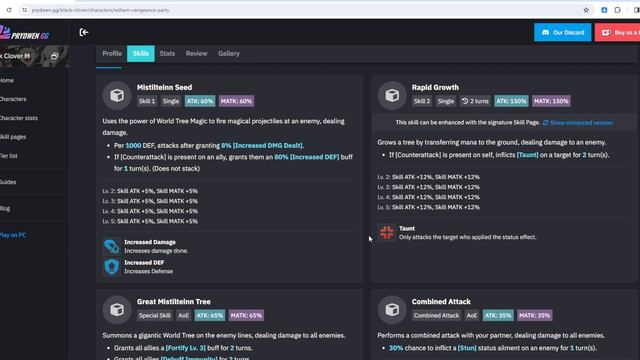Click the [Increased DMG Dealt] keyword
The image size is (640, 360).
pyautogui.click(x=268, y=145)
